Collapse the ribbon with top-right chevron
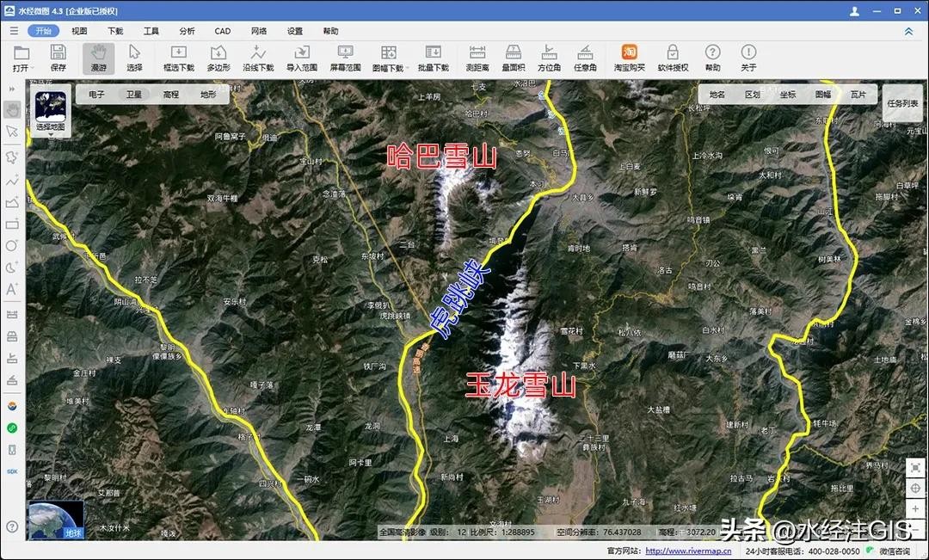The height and width of the screenshot is (560, 929). point(908,31)
